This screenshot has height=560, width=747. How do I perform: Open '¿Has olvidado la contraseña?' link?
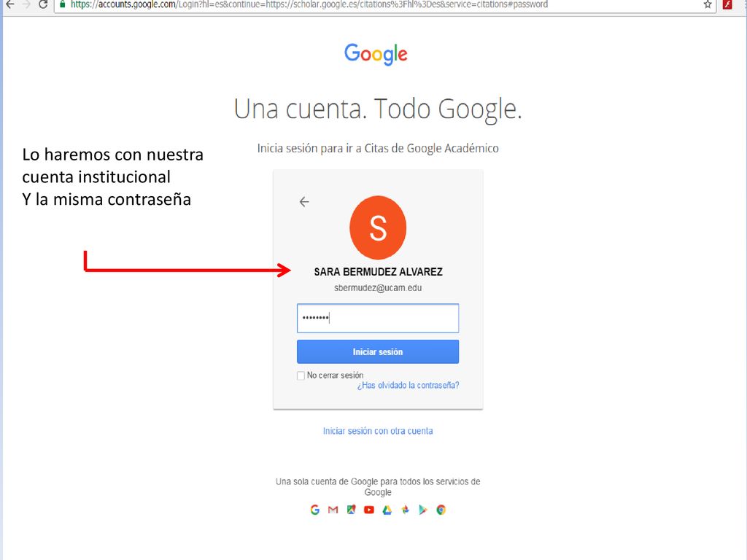point(409,386)
